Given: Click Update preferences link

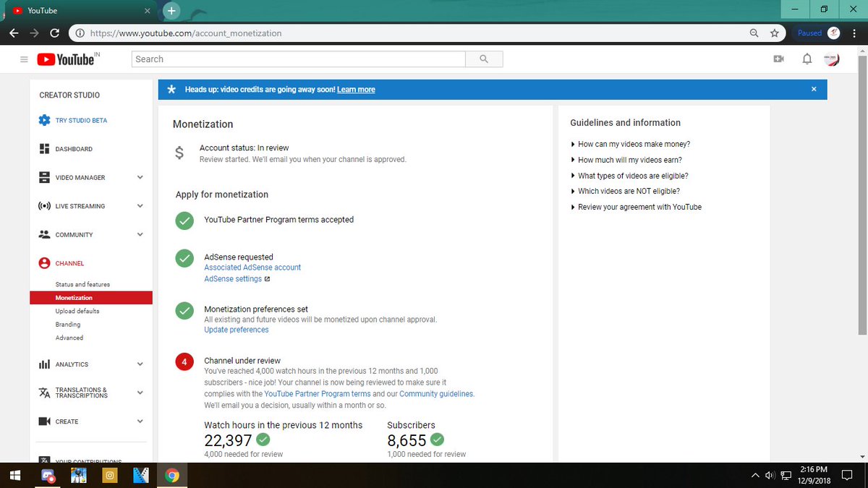Looking at the screenshot, I should click(237, 330).
